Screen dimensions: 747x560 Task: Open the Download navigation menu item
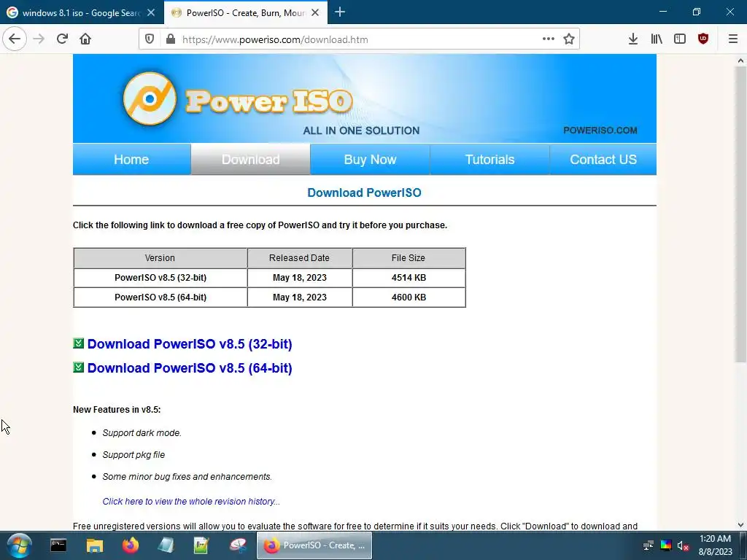(251, 160)
